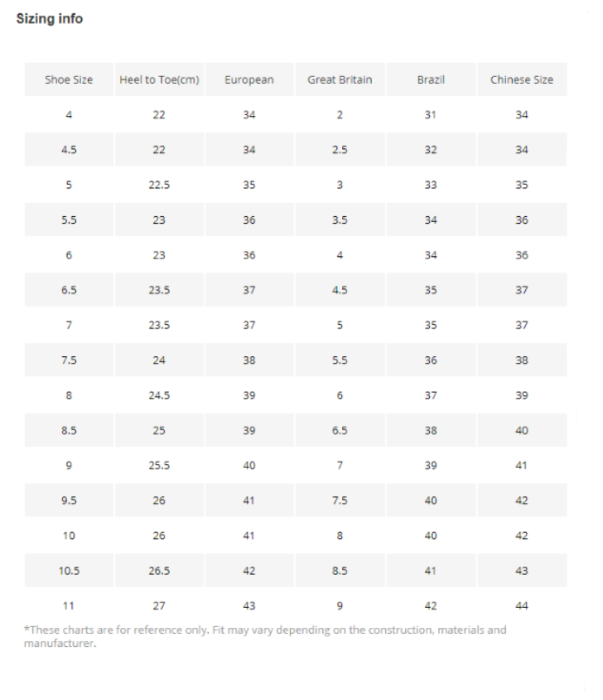Select Great Britain size 6.5 cell
603x700 pixels.
pos(340,431)
